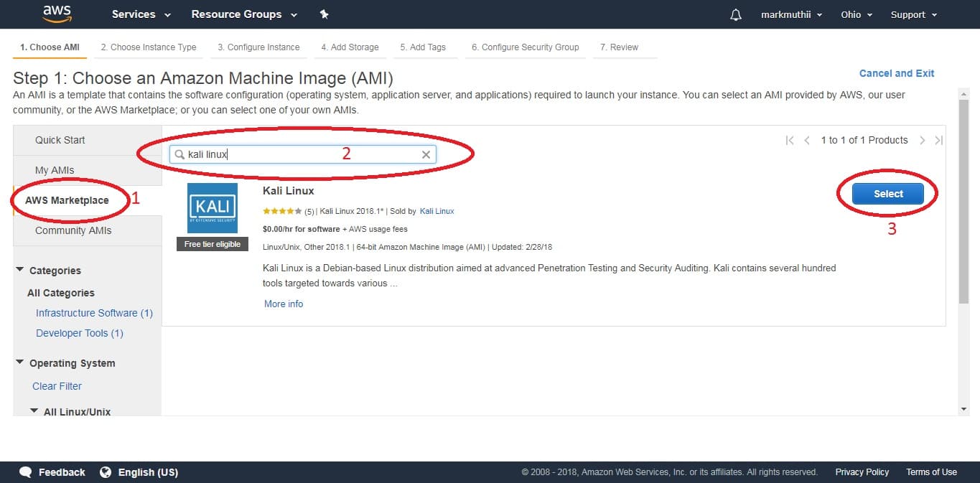Click the Free tier eligible badge

pyautogui.click(x=213, y=244)
